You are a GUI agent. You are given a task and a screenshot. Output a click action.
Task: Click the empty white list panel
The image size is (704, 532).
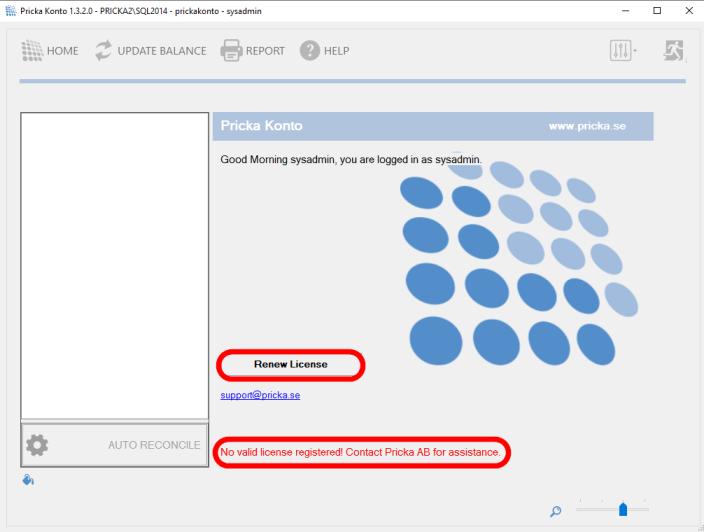click(114, 266)
